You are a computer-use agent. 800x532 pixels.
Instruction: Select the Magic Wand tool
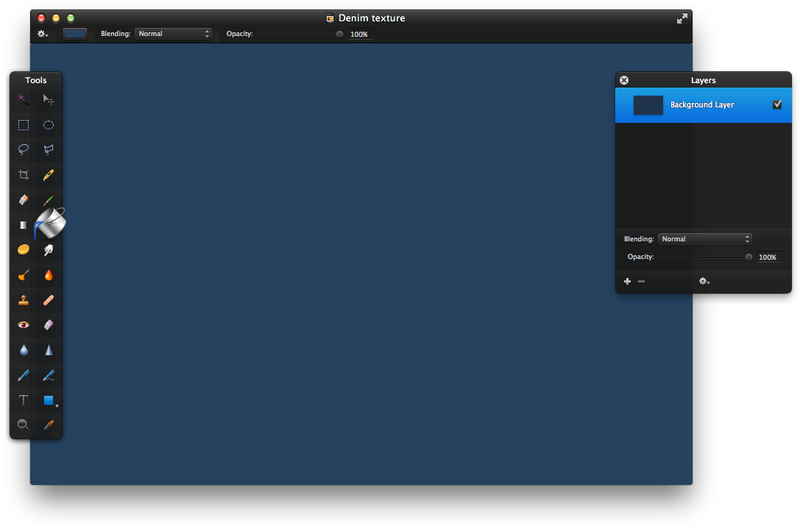[x=24, y=99]
